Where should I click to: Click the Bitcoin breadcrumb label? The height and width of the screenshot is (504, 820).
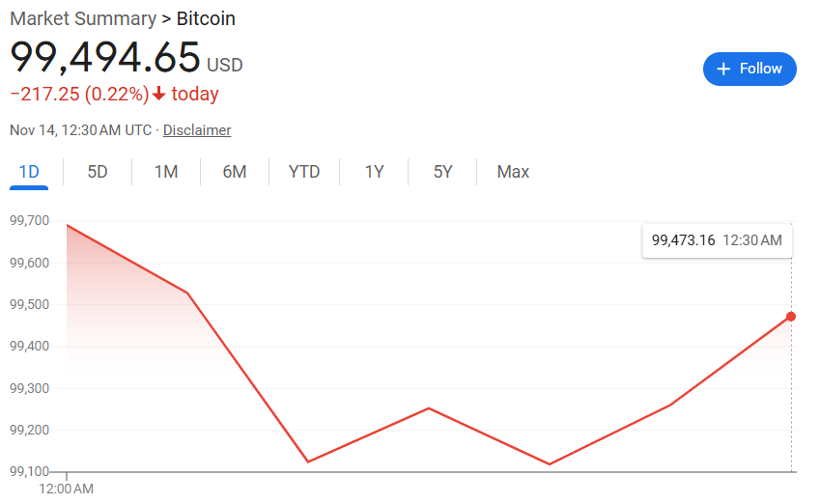206,18
